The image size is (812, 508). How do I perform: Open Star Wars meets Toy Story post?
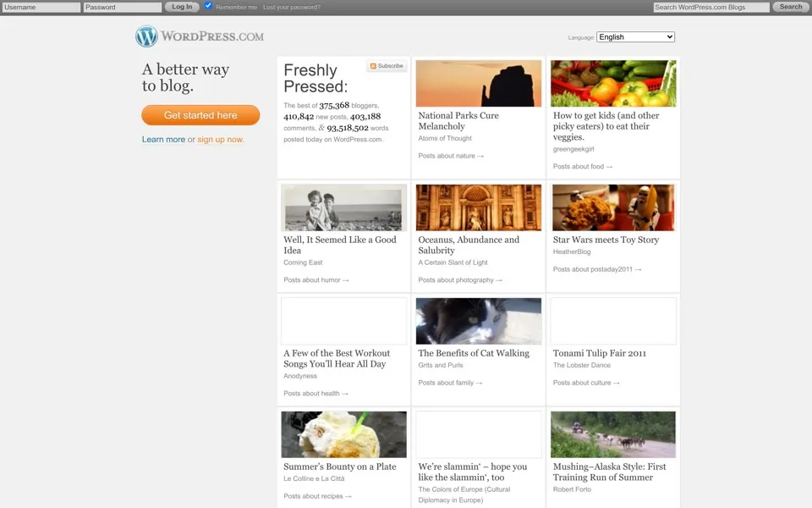(606, 240)
